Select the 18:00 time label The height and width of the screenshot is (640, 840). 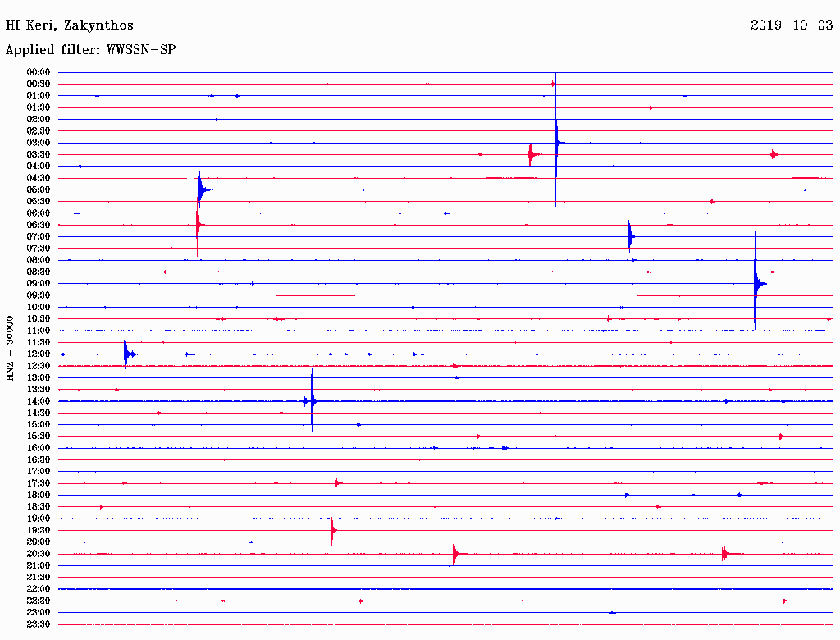tap(38, 496)
